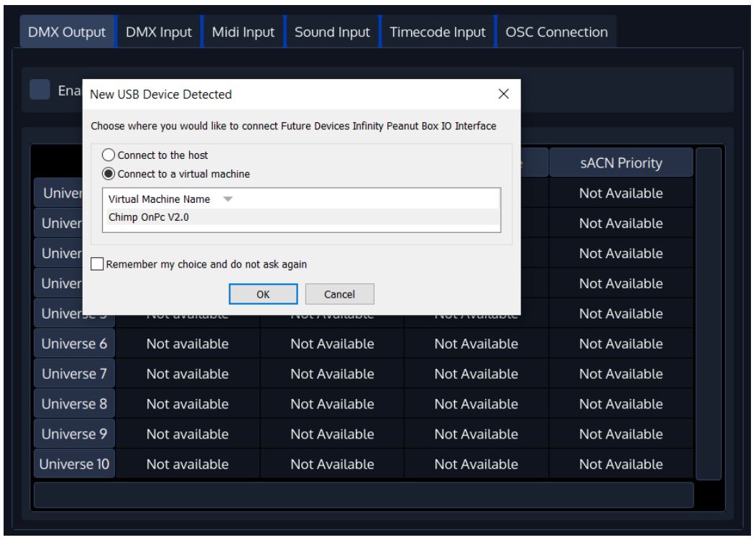This screenshot has width=756, height=540.
Task: Select Connect to a virtual machine option
Action: pos(109,173)
